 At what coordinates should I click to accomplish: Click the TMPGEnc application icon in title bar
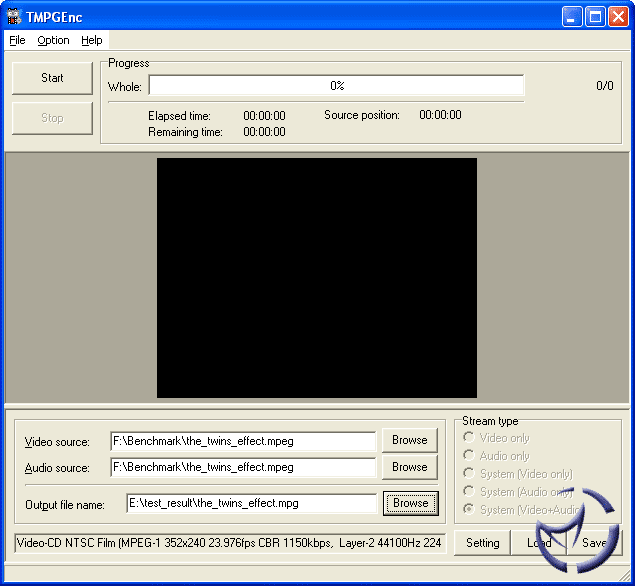pyautogui.click(x=14, y=16)
